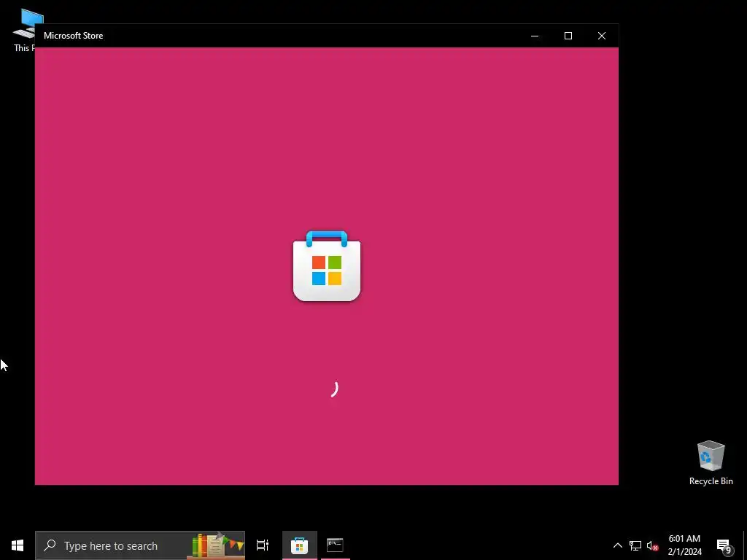Click the Store shopping bag splash logo
Screen dimensions: 747x560
coord(327,265)
